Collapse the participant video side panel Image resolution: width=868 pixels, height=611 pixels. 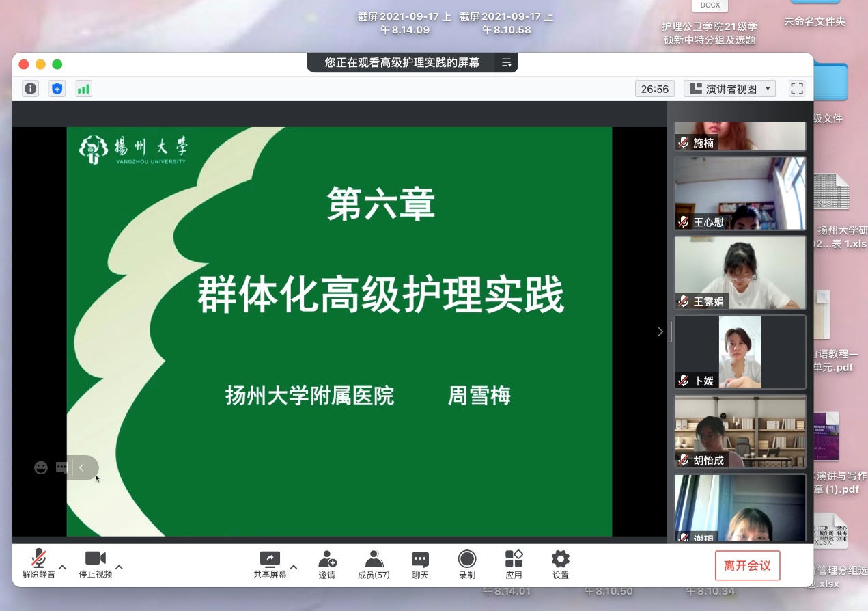coord(660,331)
